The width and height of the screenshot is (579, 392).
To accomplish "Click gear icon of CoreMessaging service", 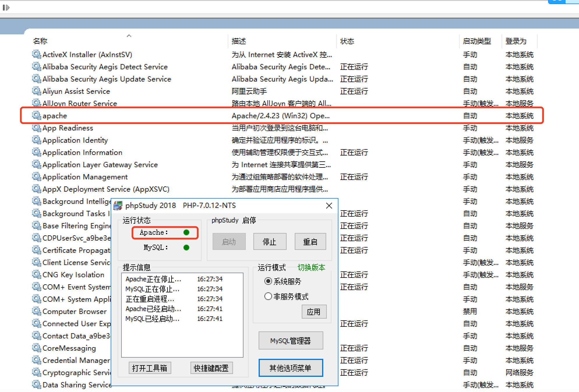I will tap(36, 348).
